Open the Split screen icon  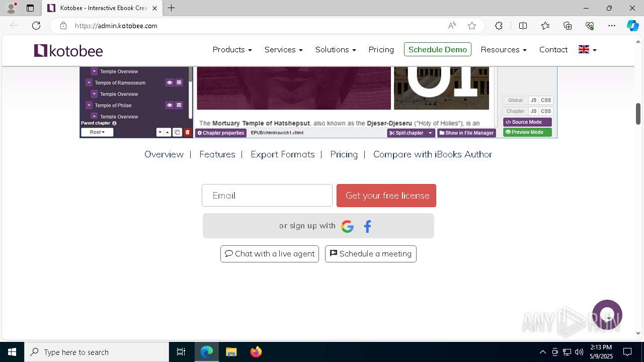(523, 26)
